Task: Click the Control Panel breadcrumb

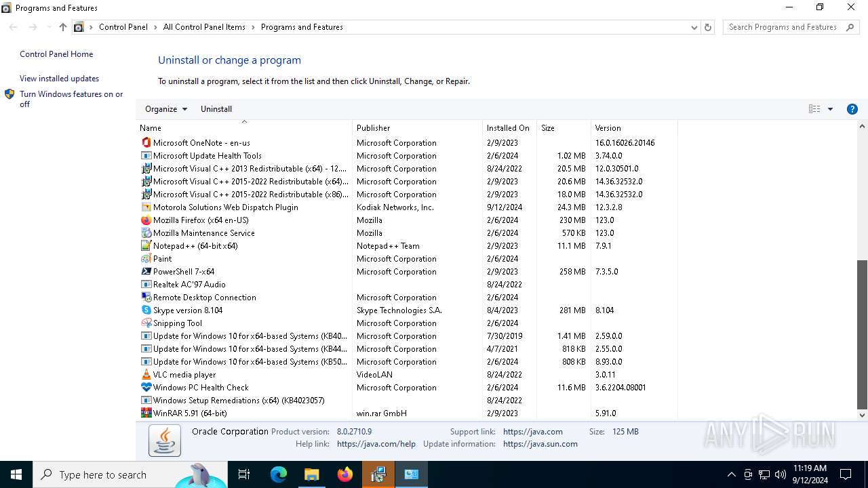Action: (123, 27)
